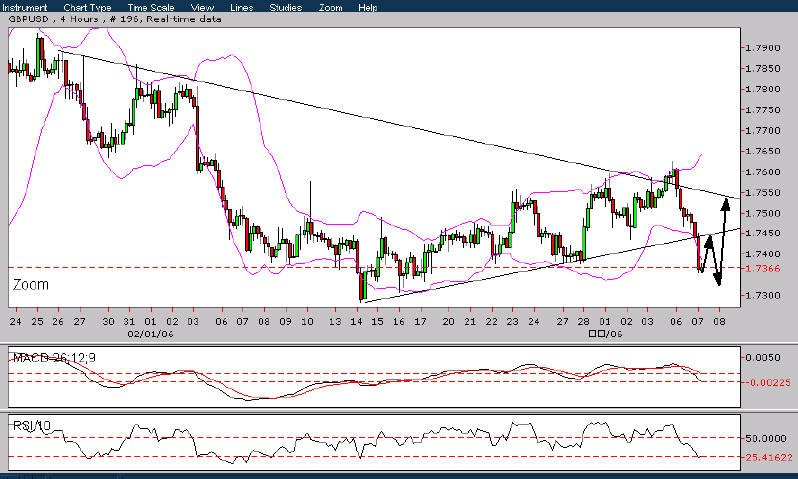Open the Lines menu
The height and width of the screenshot is (479, 798).
(241, 7)
